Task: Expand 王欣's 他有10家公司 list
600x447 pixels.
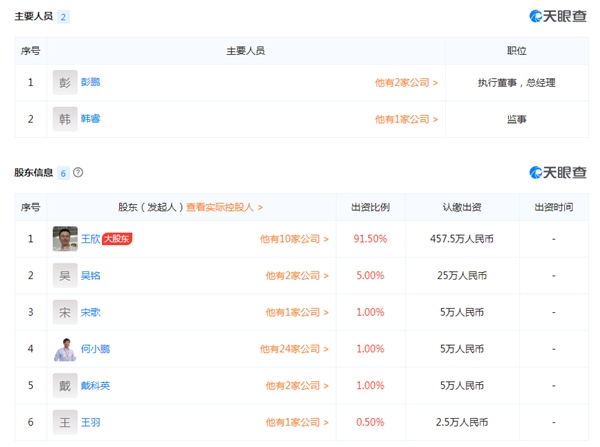Action: (294, 239)
